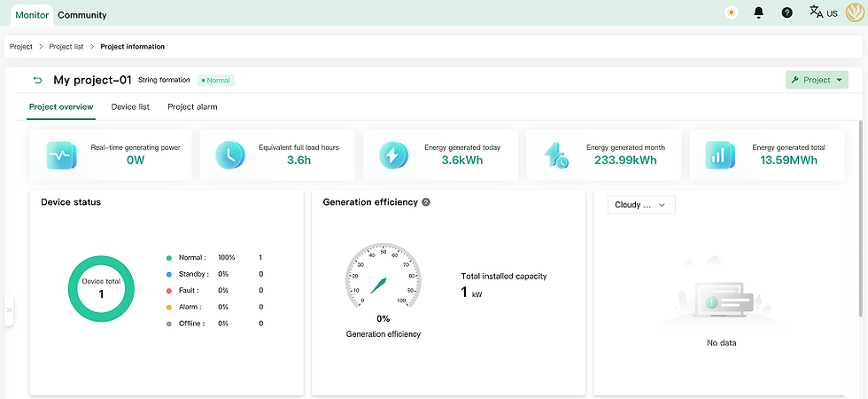868x399 pixels.
Task: Click the 13.59MWh total energy value
Action: tap(789, 160)
